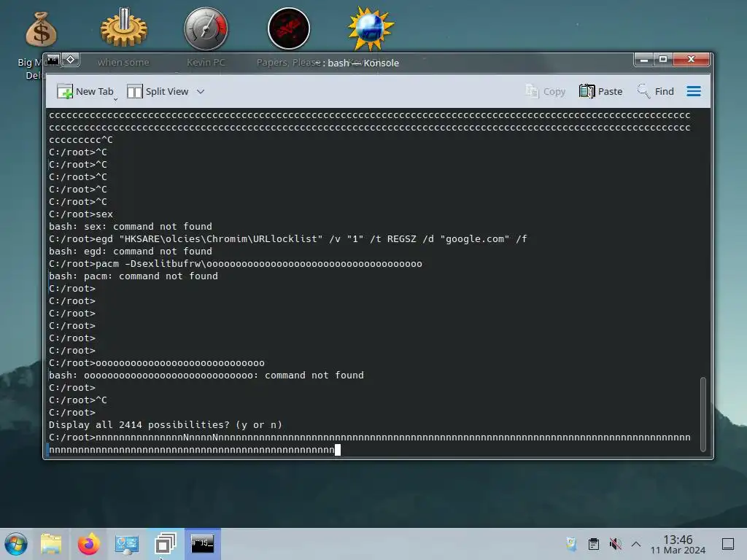Launch Papers, Please from the desktop
Image resolution: width=747 pixels, height=560 pixels.
click(x=289, y=28)
